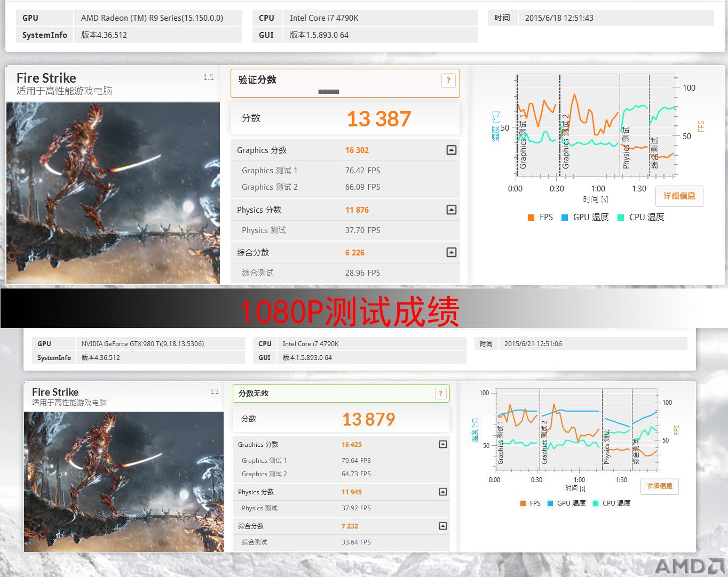Click the top chart's performance graph area
Image resolution: width=728 pixels, height=577 pixels.
coord(596,125)
